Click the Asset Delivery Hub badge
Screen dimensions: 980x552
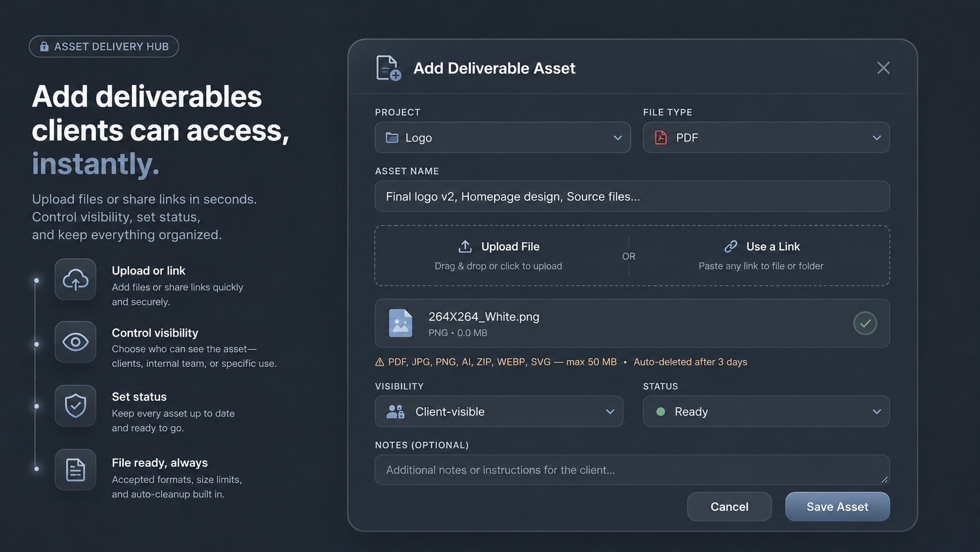coord(104,46)
